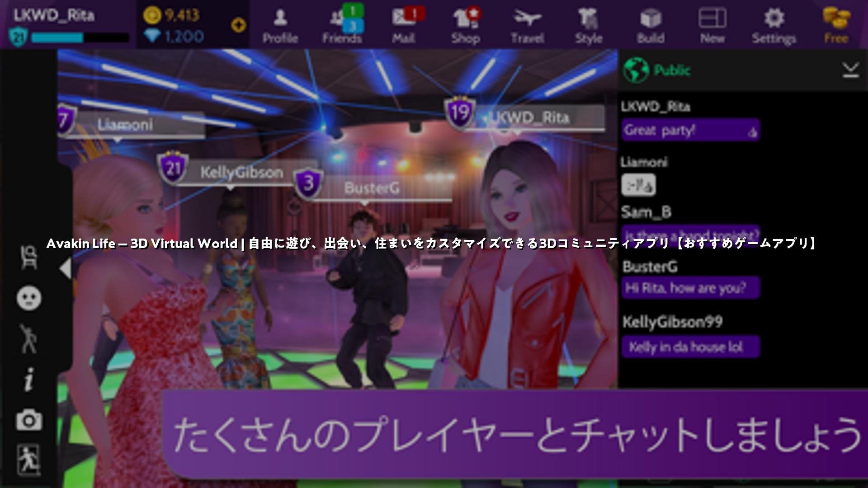Open the 'Great party!' chat message

[x=690, y=130]
